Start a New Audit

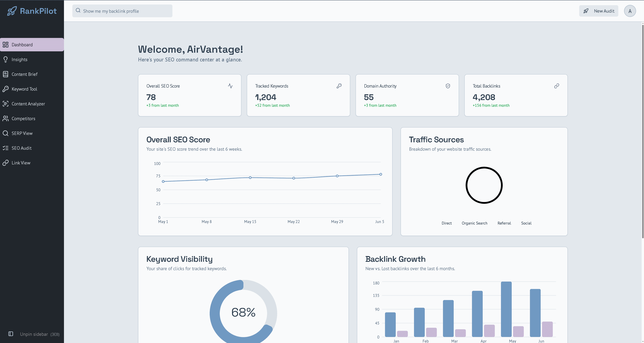[599, 11]
